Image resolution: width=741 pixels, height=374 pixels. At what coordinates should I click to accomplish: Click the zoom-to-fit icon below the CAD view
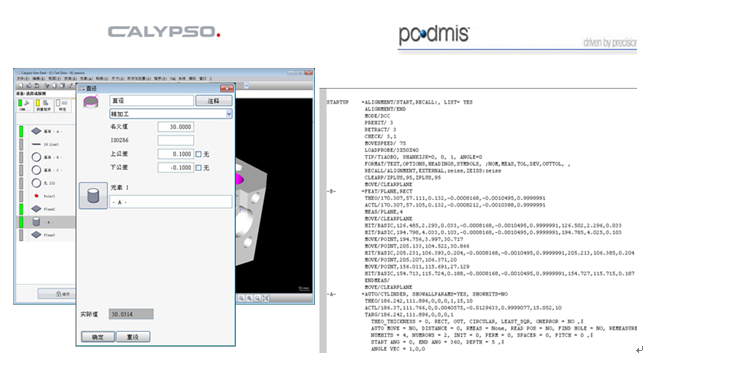coord(266,298)
